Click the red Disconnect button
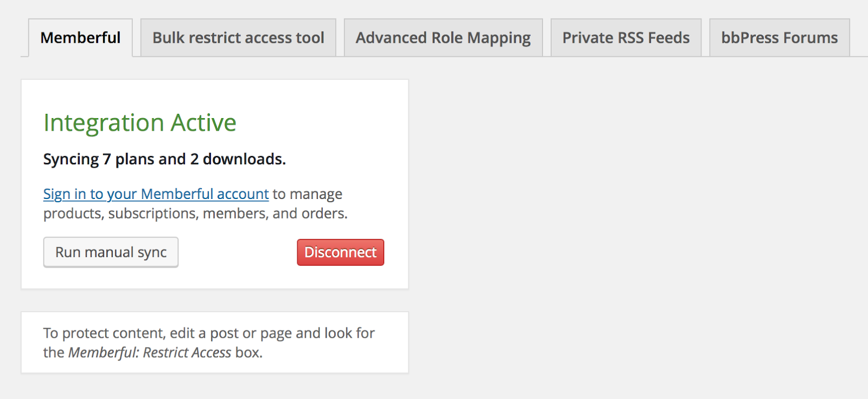The height and width of the screenshot is (399, 868). (340, 252)
